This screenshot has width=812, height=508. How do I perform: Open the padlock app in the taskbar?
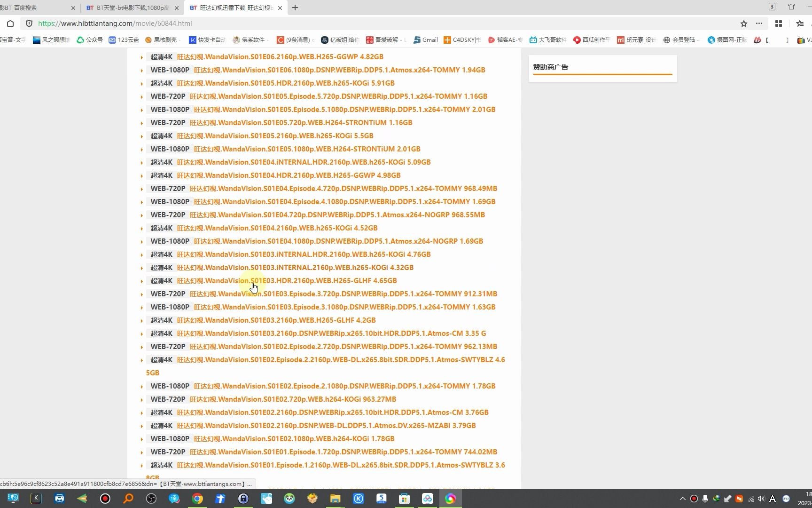click(x=243, y=499)
